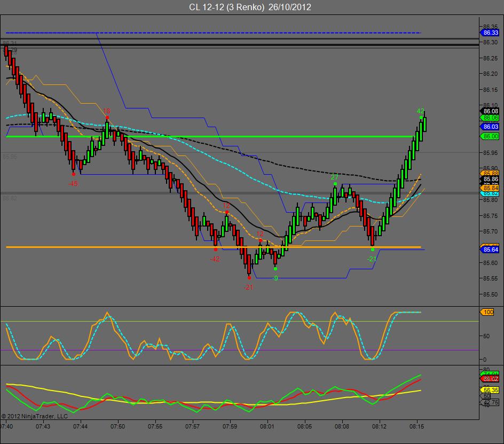Click the 07:50 time axis label
The height and width of the screenshot is (444, 504).
(x=117, y=426)
